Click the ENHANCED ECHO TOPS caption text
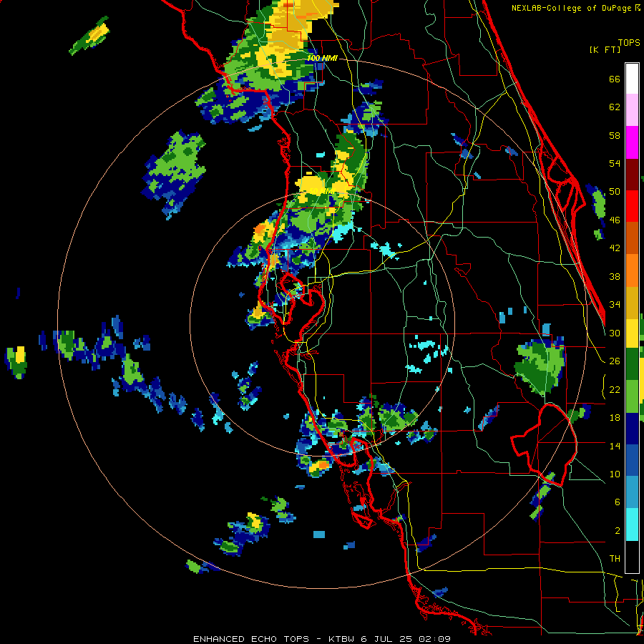This screenshot has width=644, height=644. coord(251,639)
